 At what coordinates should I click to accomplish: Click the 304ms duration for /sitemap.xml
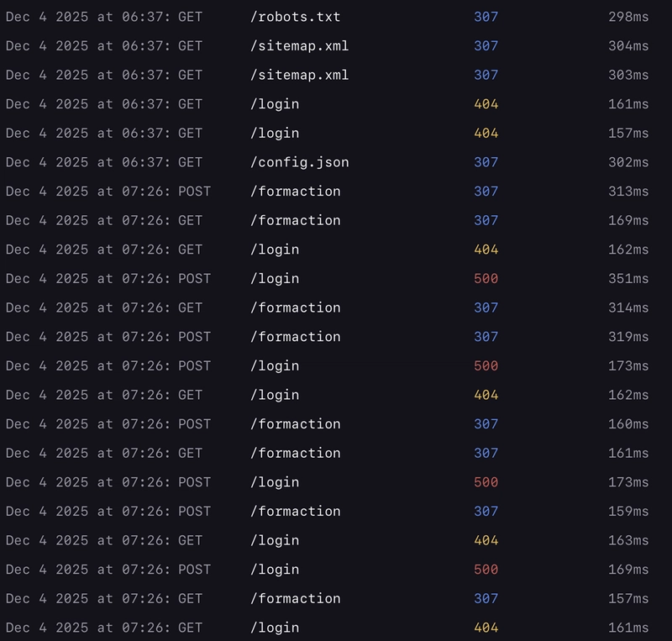coord(628,46)
